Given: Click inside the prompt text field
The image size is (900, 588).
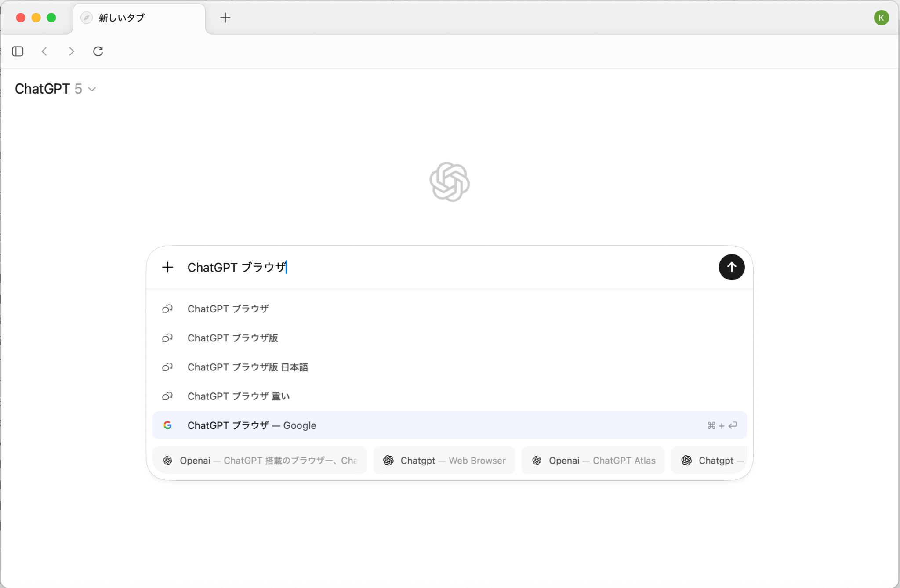Looking at the screenshot, I should point(439,267).
